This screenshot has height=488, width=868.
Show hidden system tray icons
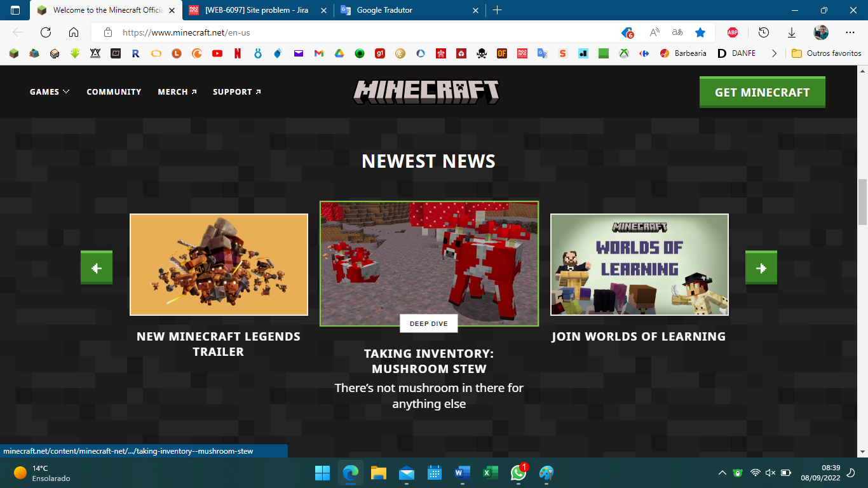pos(722,473)
